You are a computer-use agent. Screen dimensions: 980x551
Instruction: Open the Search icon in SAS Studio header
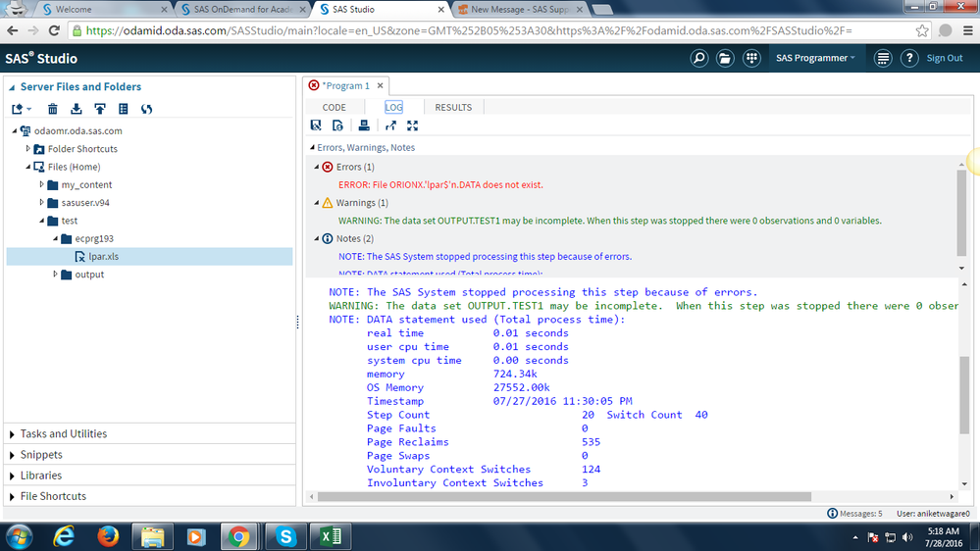click(698, 58)
